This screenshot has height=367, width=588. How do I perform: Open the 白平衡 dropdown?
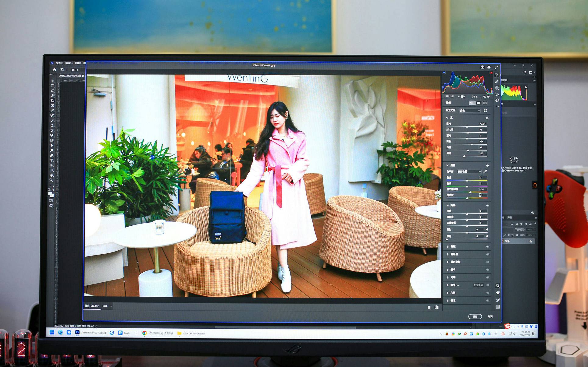[x=469, y=172]
